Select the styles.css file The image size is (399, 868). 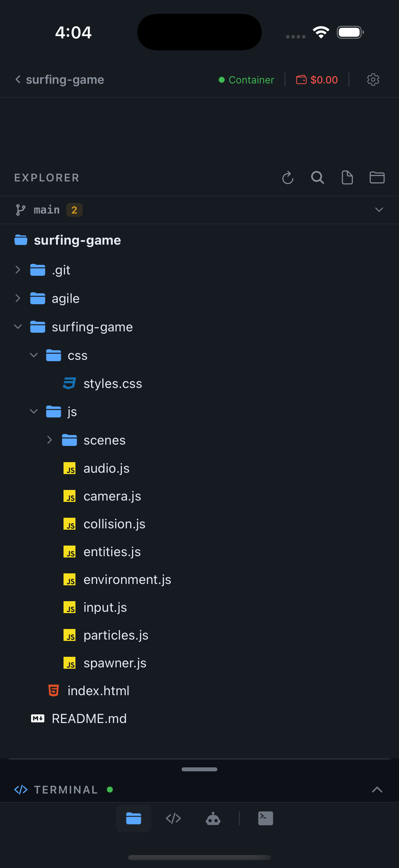112,383
